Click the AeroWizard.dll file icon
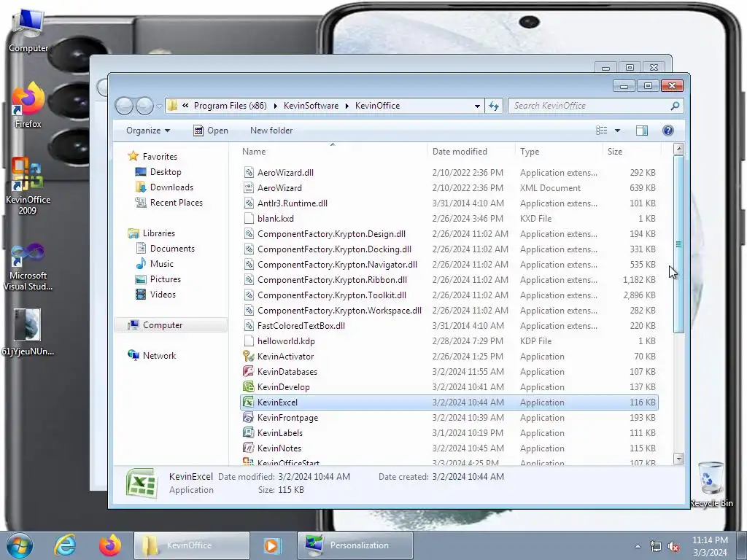The width and height of the screenshot is (747, 560). pyautogui.click(x=248, y=172)
